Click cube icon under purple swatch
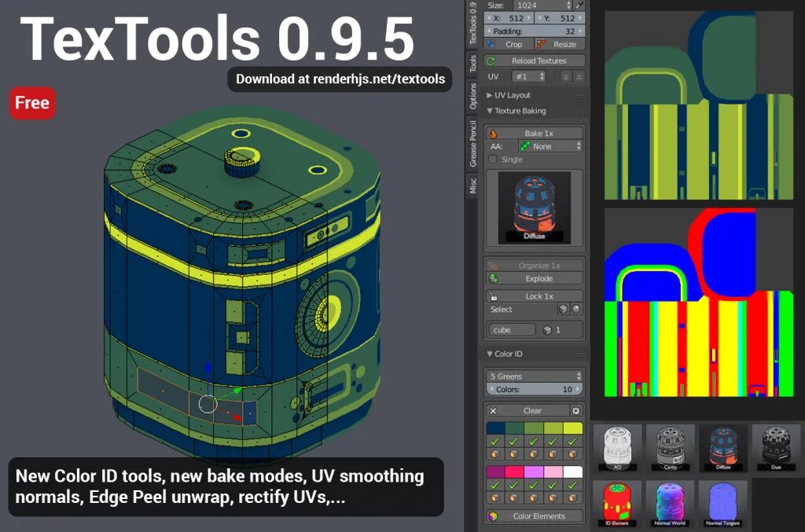 495,497
